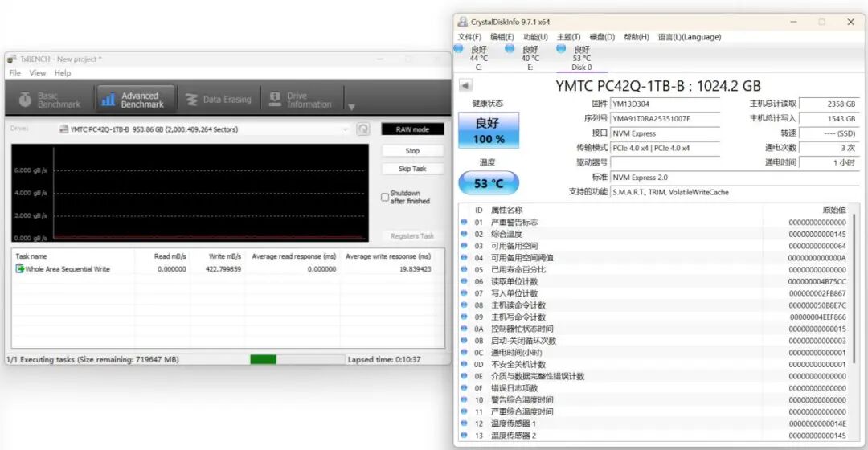Image resolution: width=868 pixels, height=450 pixels.
Task: Click the status dot for attribute 05 已用寿命百分比
Action: [x=464, y=269]
